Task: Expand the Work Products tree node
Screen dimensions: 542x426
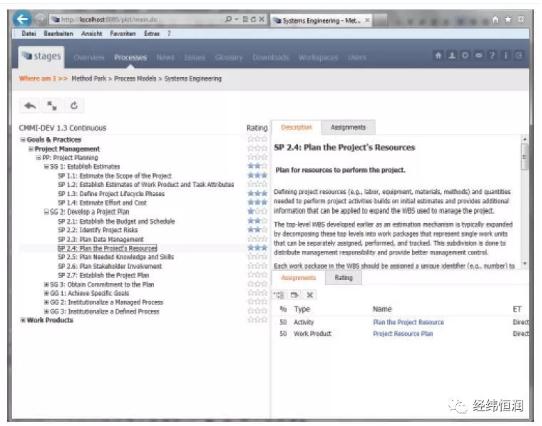Action: (23, 320)
